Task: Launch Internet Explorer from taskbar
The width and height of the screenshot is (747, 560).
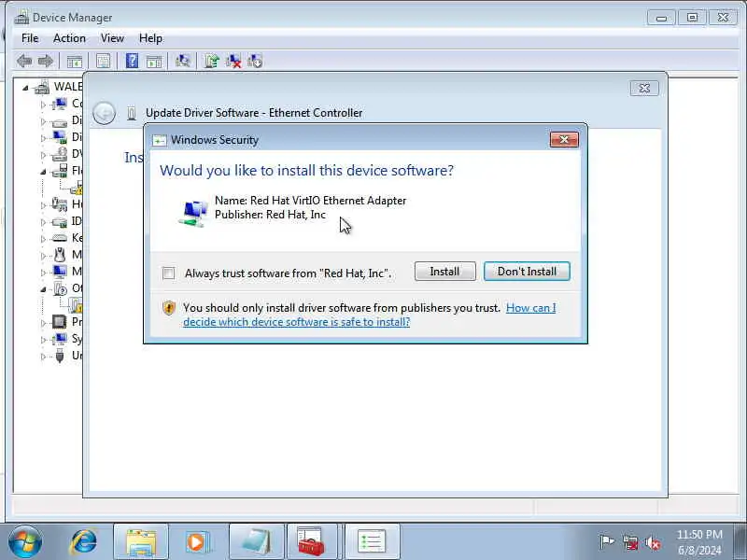Action: pos(84,542)
